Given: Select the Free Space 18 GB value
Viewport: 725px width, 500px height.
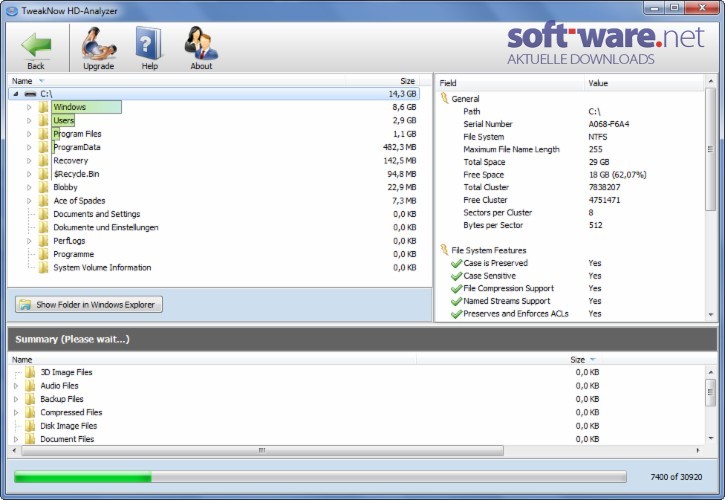Looking at the screenshot, I should point(617,175).
